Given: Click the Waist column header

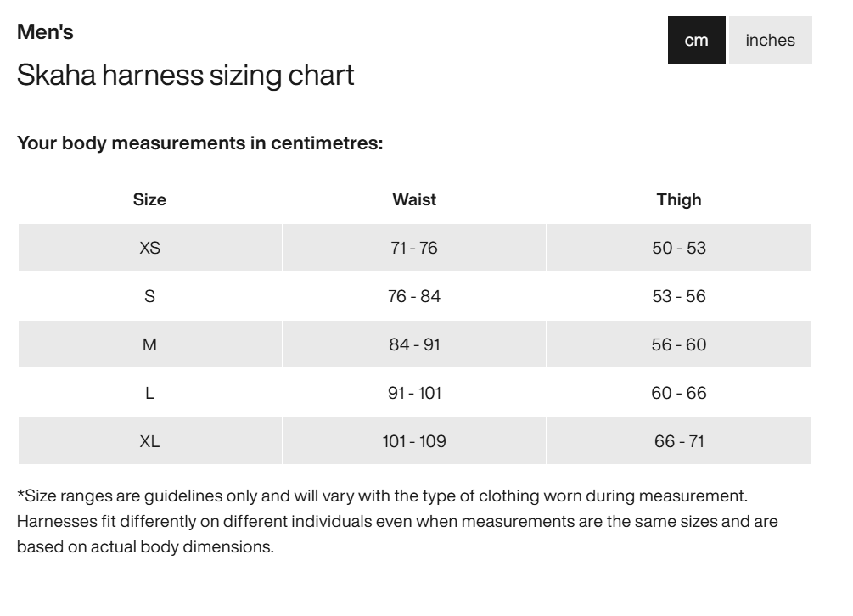Looking at the screenshot, I should point(414,199).
